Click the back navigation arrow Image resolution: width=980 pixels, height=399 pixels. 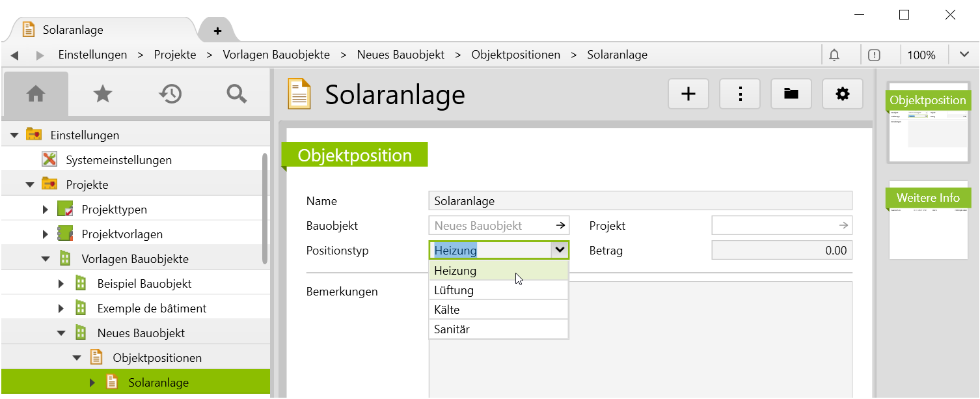tap(14, 55)
